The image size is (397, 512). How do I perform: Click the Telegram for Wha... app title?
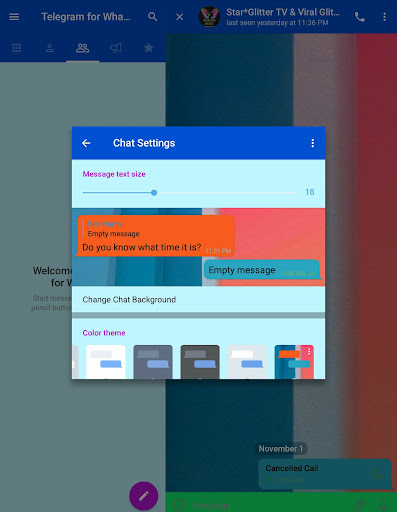click(x=86, y=17)
